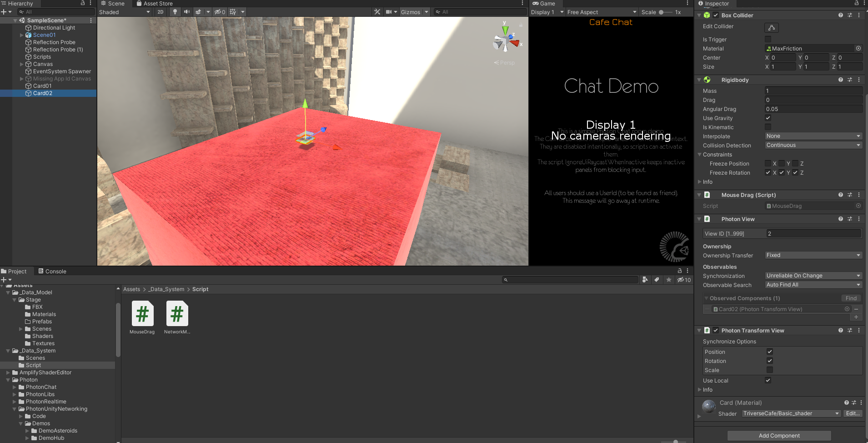Open the MouseDrag script file

(x=142, y=314)
